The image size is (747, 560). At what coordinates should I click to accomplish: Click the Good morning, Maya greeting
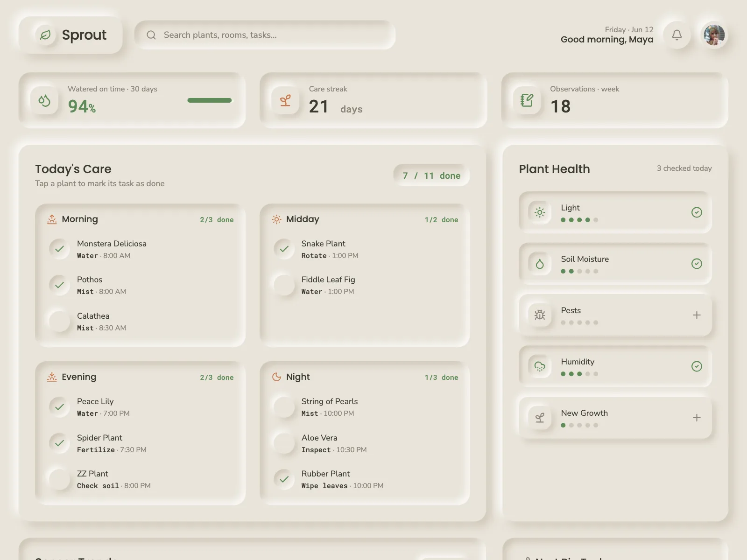point(607,40)
